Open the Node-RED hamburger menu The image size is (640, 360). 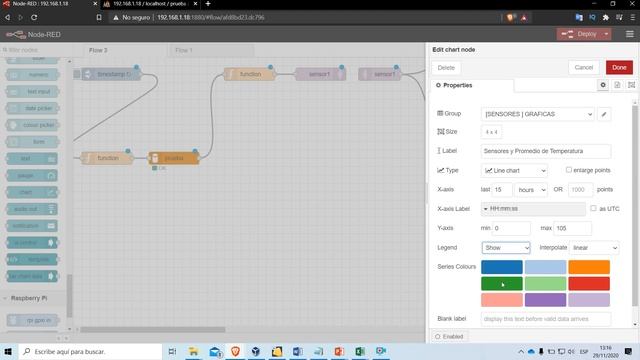(630, 34)
